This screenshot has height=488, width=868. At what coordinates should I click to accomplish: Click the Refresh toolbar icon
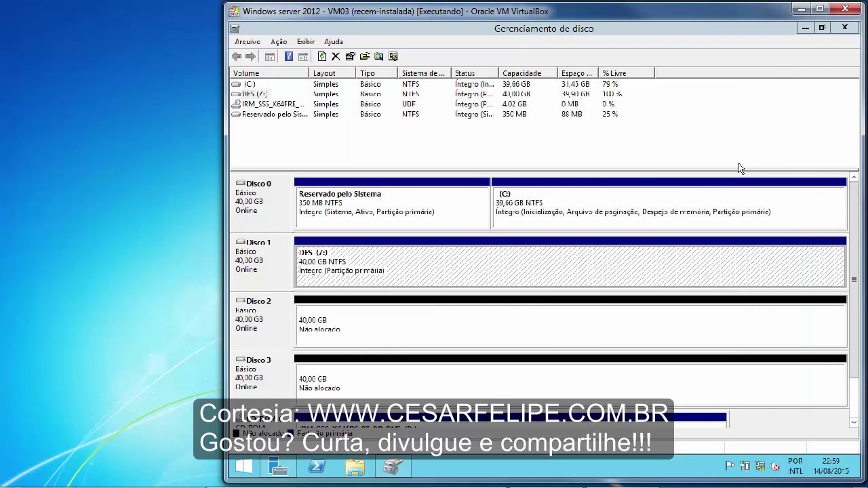point(322,57)
